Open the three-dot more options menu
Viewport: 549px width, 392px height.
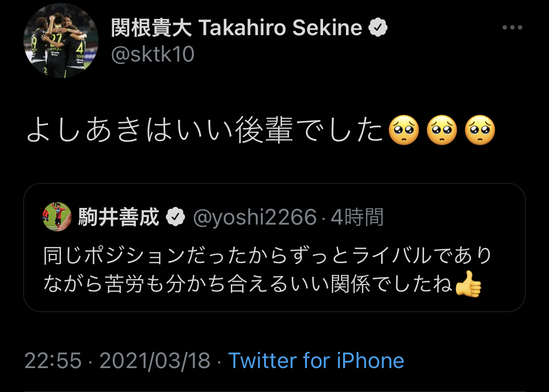click(x=512, y=28)
